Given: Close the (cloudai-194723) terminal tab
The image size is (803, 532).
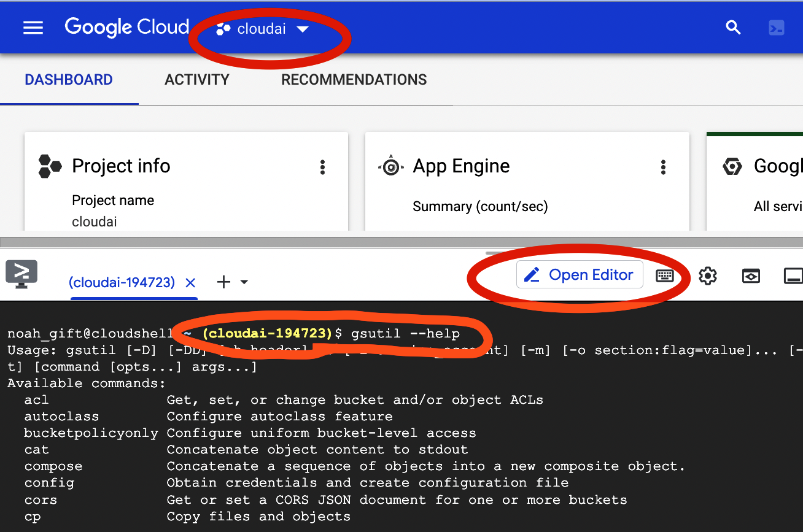Looking at the screenshot, I should pos(190,282).
